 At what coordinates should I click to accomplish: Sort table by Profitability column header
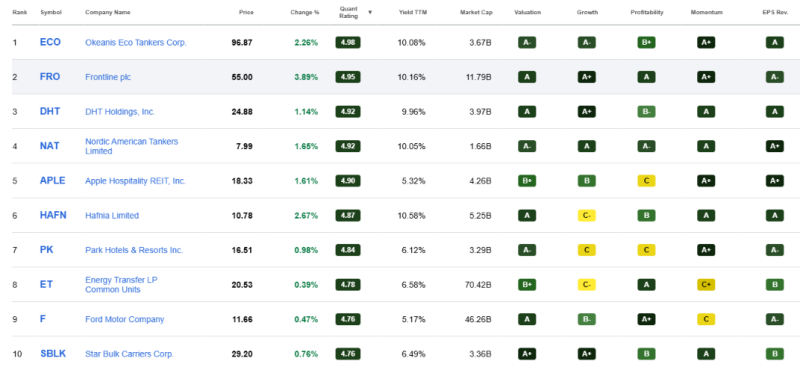pos(647,12)
